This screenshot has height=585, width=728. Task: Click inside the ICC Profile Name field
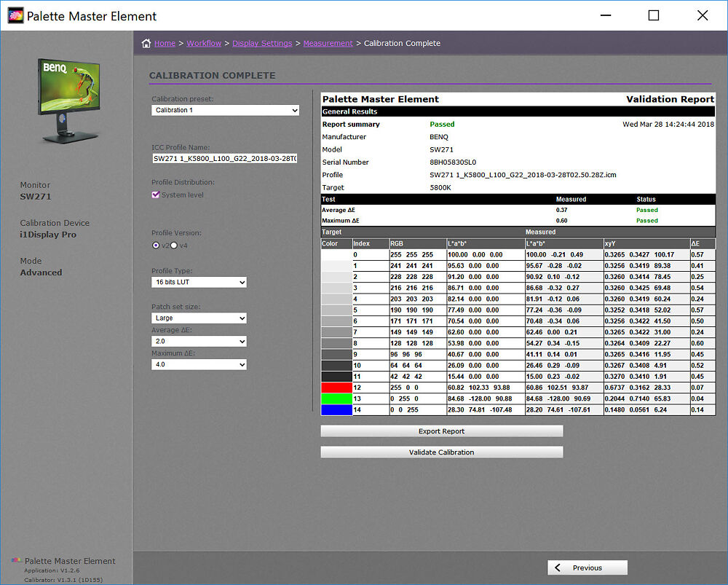[224, 159]
